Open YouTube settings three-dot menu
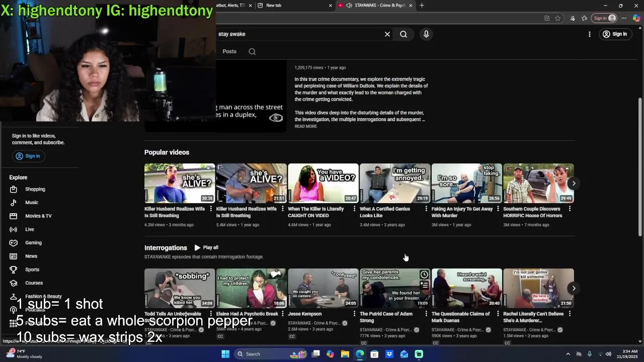Viewport: 644px width, 362px height. click(590, 34)
